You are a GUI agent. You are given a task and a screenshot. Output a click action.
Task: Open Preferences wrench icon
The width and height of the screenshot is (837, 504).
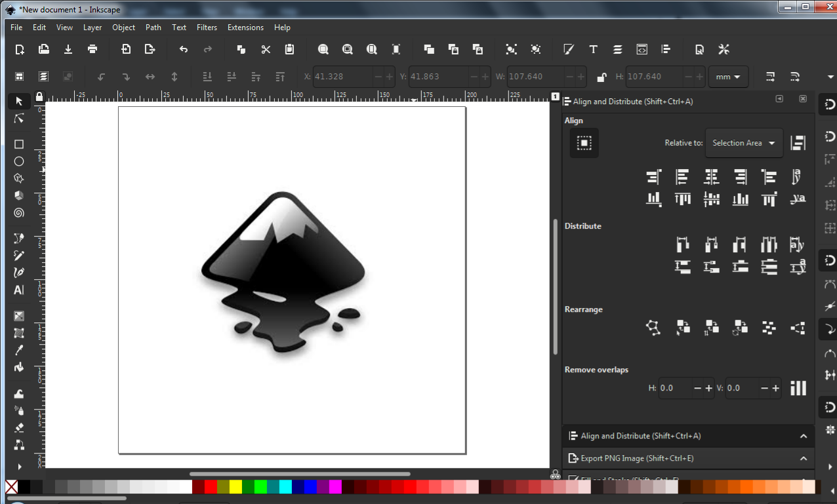pyautogui.click(x=724, y=49)
